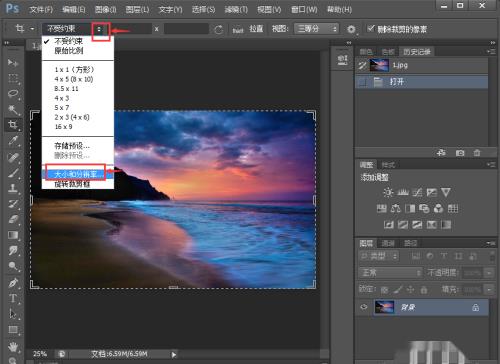Viewport: 500px width, 364px height.
Task: Select the Eyedropper tool
Action: tap(13, 141)
